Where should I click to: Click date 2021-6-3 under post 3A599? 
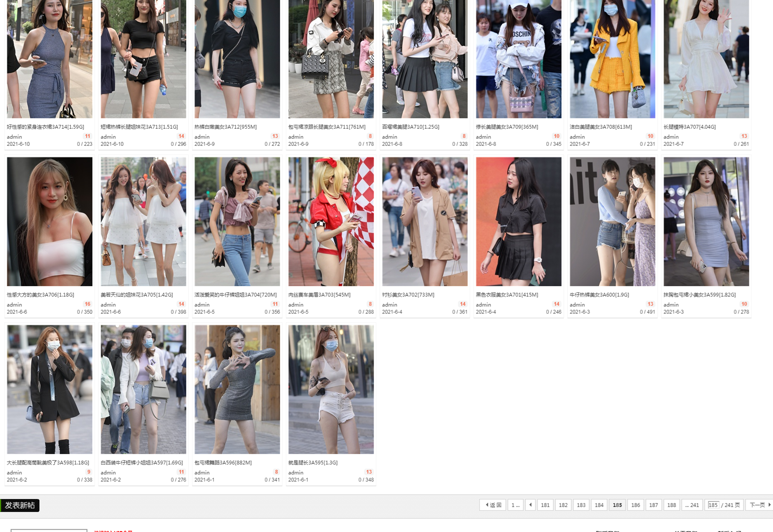pos(673,312)
